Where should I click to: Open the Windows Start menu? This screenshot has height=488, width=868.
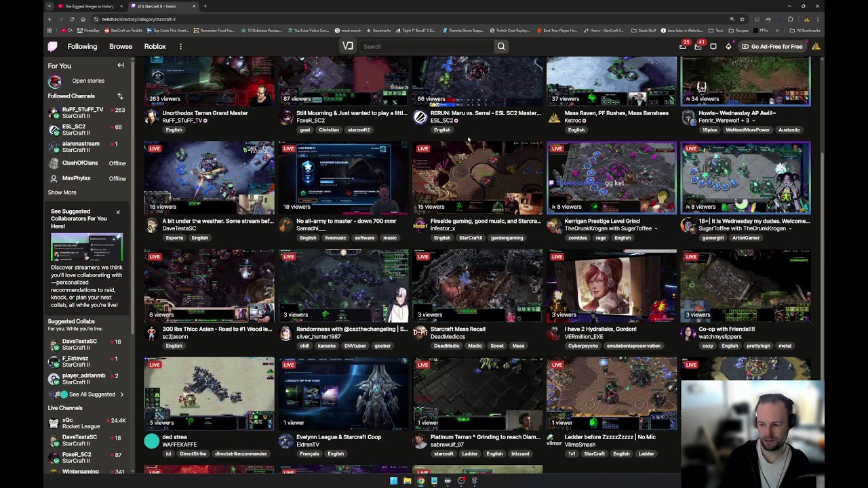point(393,481)
